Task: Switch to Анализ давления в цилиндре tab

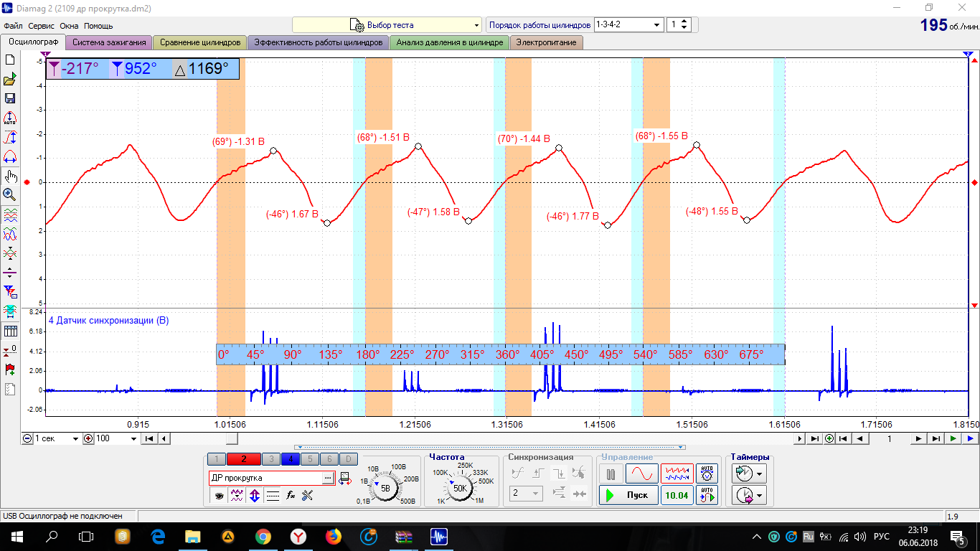Action: click(x=449, y=42)
